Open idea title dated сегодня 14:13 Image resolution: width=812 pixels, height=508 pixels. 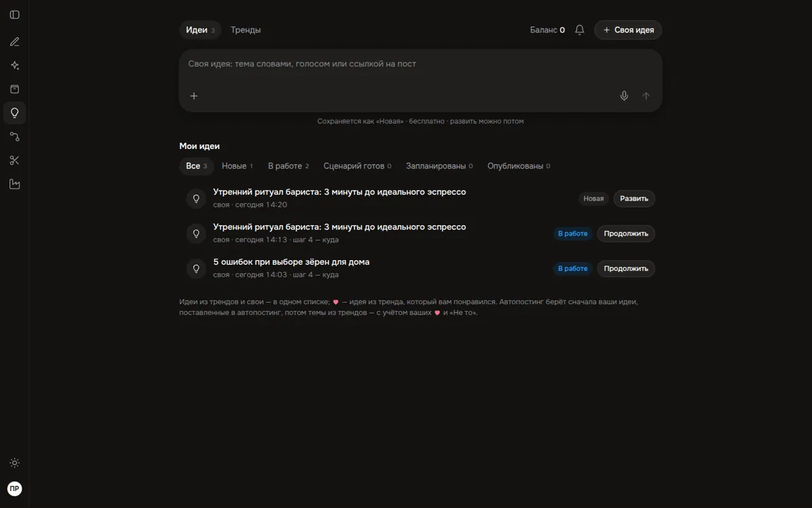[x=340, y=227]
